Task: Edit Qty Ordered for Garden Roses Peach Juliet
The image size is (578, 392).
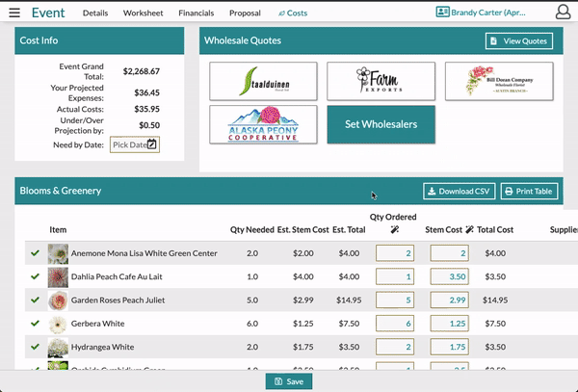Action: tap(395, 300)
